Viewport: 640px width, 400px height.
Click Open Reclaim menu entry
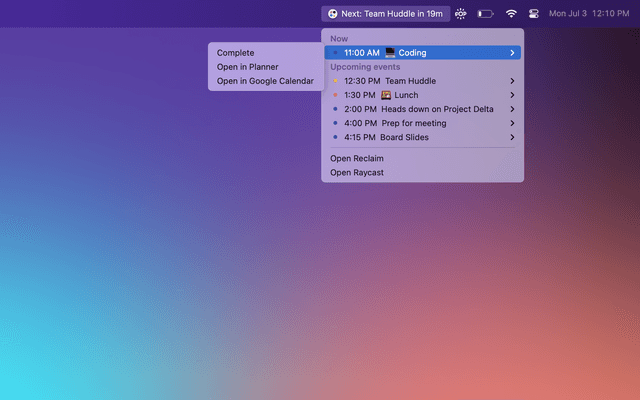(357, 158)
